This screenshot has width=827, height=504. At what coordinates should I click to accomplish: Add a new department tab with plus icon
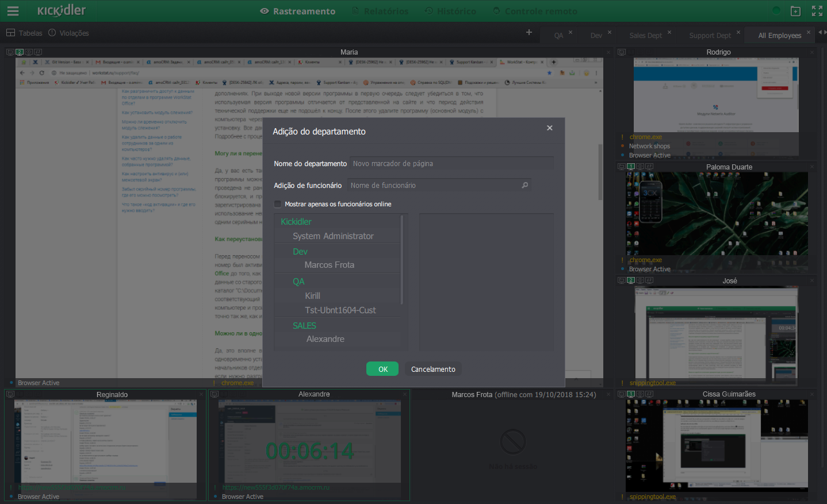pos(529,32)
